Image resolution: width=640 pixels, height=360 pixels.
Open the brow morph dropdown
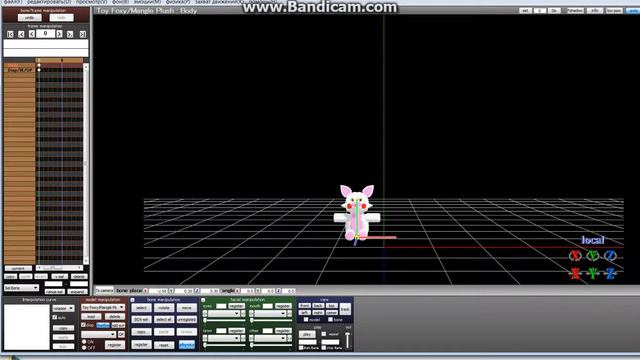click(224, 338)
